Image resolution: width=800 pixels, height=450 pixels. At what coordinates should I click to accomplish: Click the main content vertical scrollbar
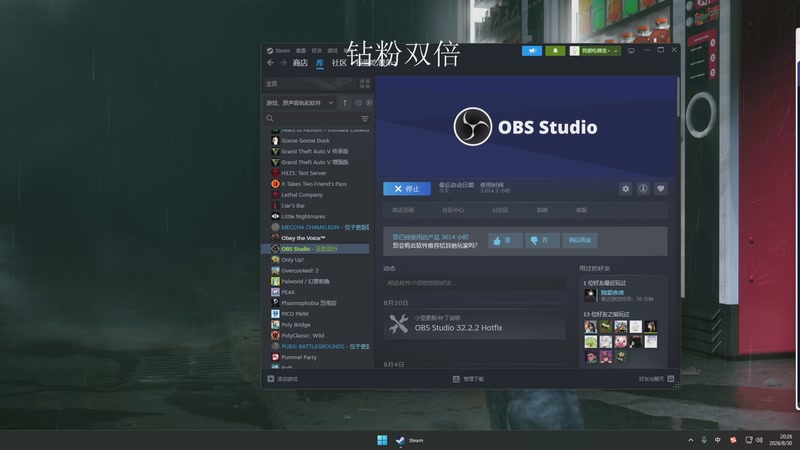click(678, 97)
